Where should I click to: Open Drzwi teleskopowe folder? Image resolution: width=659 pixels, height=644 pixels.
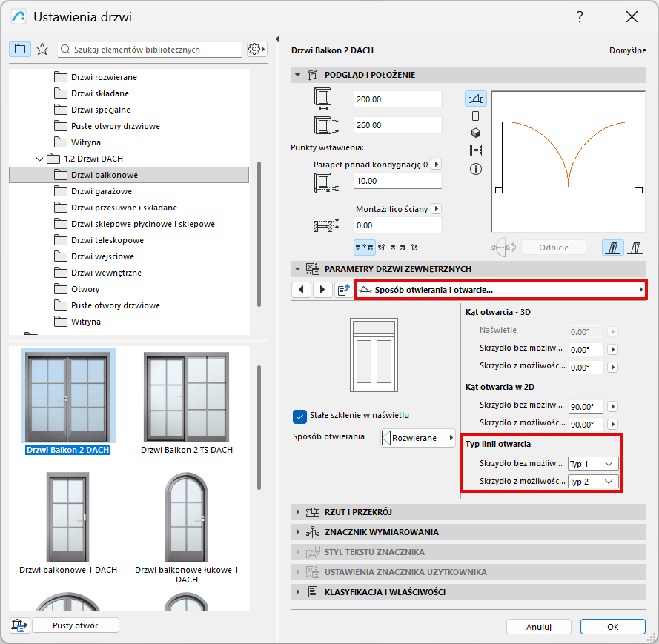[x=99, y=240]
